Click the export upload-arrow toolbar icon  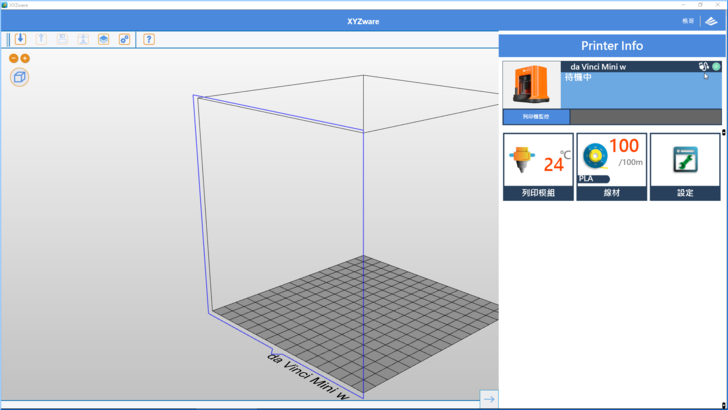(x=41, y=39)
